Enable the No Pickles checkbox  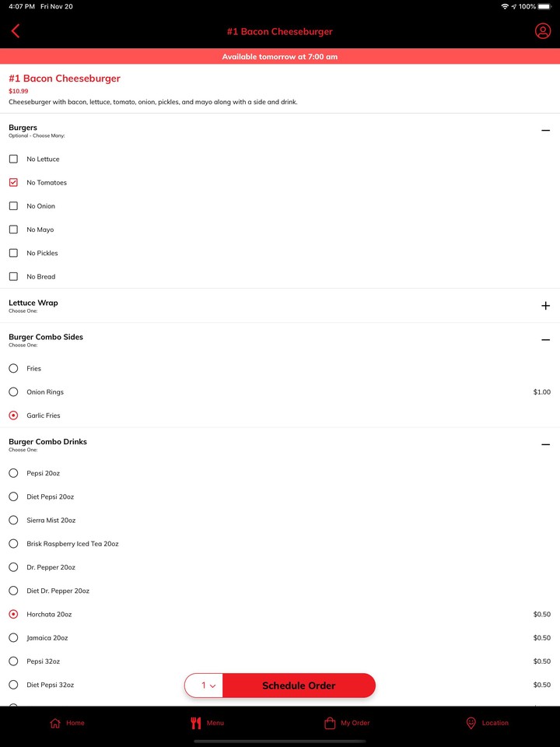tap(13, 253)
